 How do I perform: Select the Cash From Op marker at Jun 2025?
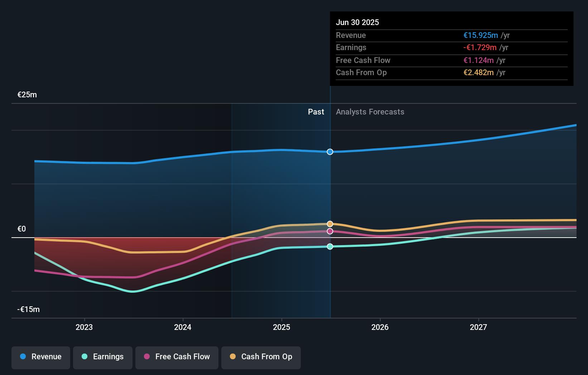(330, 224)
